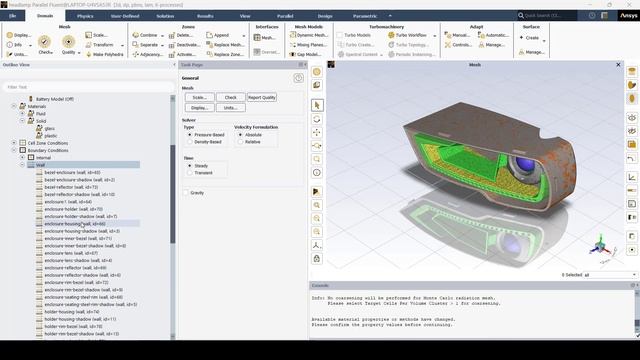
Task: Collapse the Wall boundary node
Action: (x=22, y=165)
